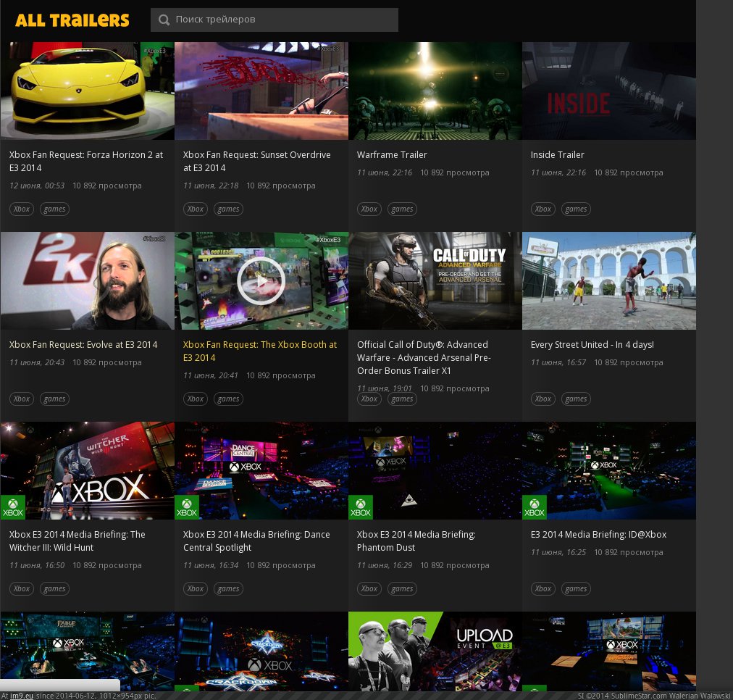733x700 pixels.
Task: Click games tag under Forza Horizon 2
Action: point(55,209)
